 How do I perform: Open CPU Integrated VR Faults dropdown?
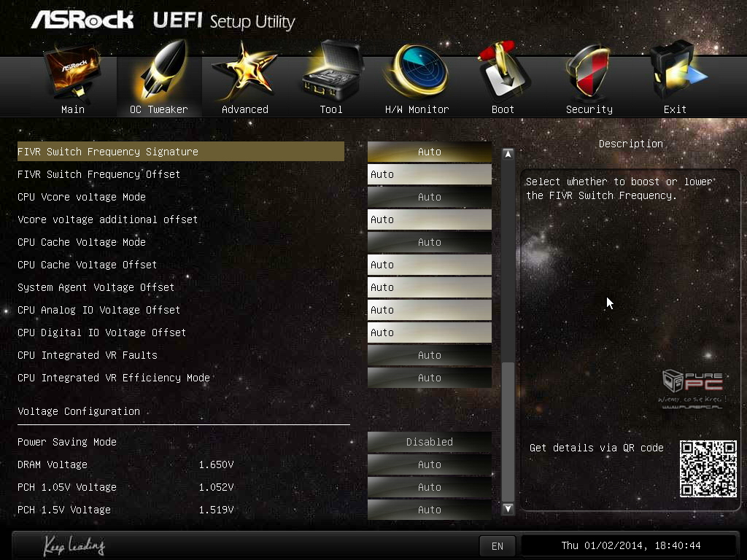pos(429,355)
